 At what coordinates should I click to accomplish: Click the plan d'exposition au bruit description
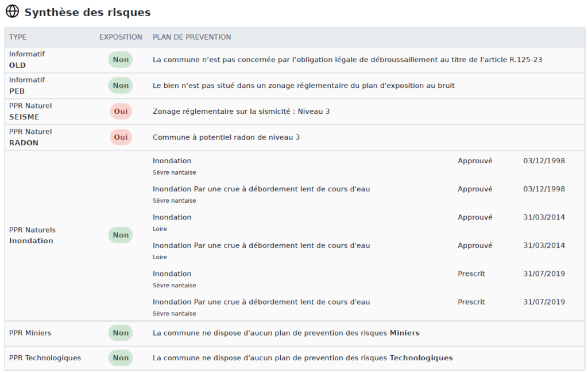pos(303,86)
